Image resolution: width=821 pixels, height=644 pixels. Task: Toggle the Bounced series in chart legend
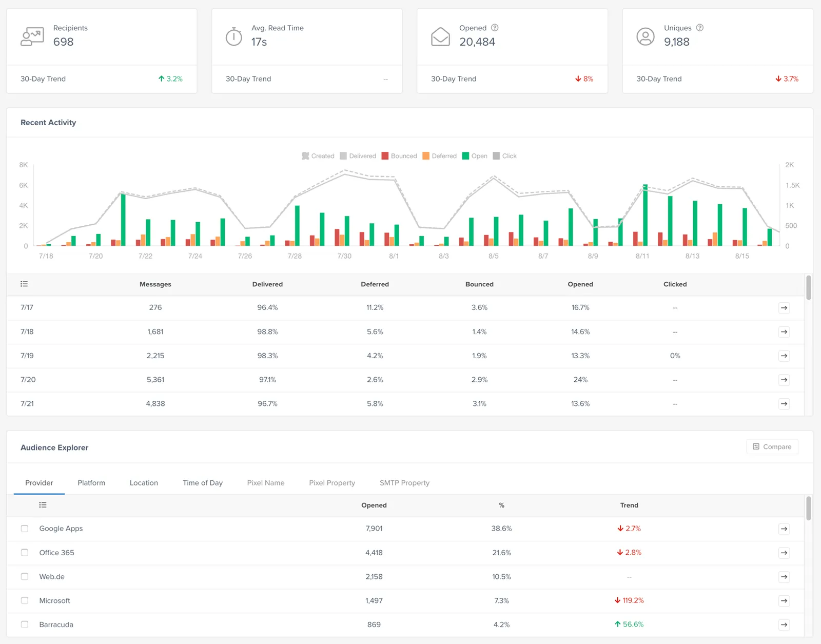[x=399, y=156]
